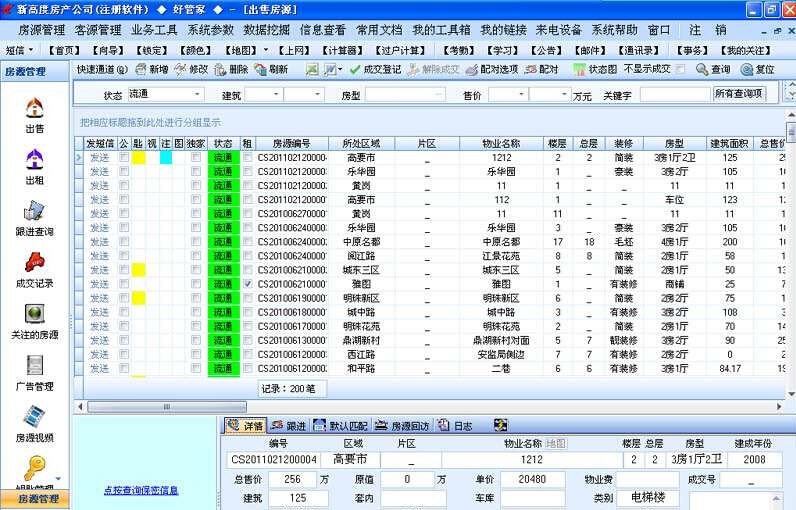Open the dropdown arrow beside the chart icon
The width and height of the screenshot is (796, 510).
pyautogui.click(x=340, y=69)
